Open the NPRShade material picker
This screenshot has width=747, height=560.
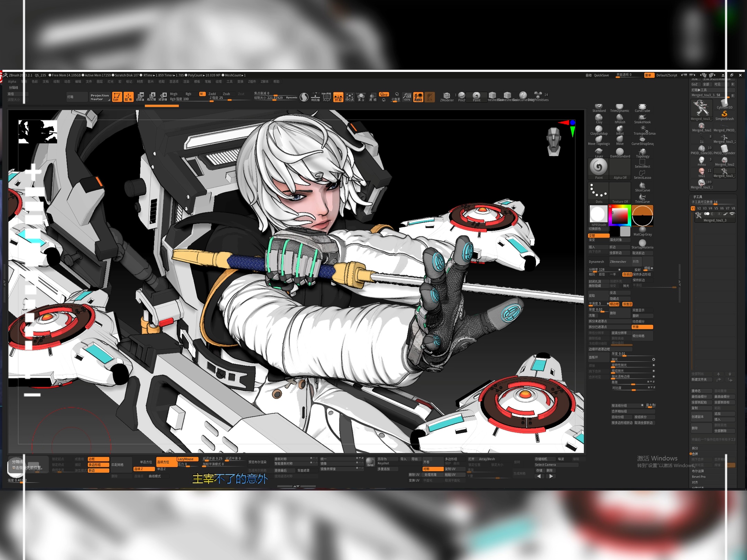click(598, 216)
